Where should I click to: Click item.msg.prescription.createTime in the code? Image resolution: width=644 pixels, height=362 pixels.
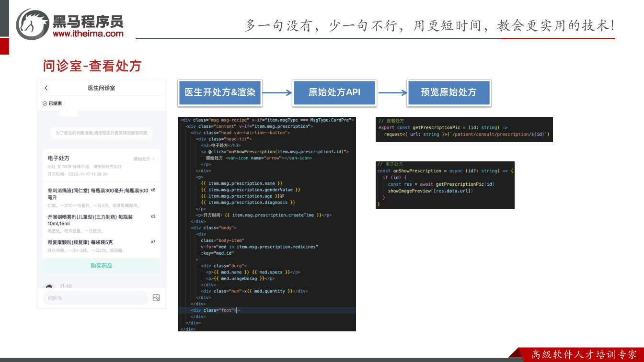click(273, 215)
